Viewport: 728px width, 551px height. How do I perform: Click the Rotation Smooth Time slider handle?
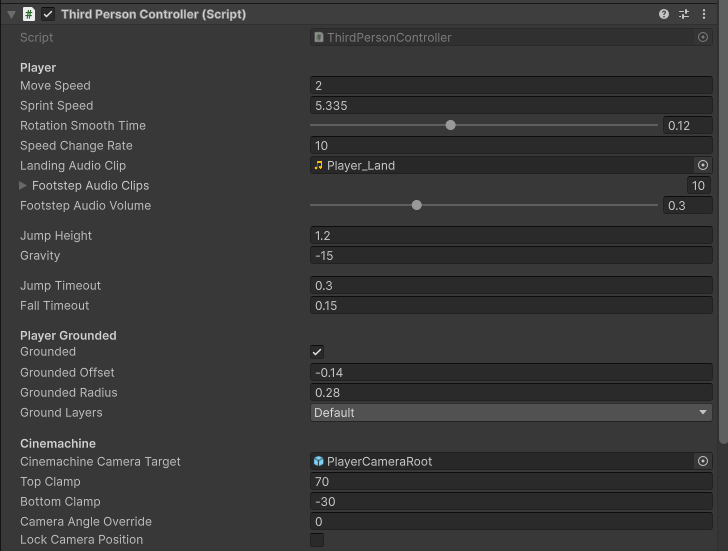click(451, 125)
